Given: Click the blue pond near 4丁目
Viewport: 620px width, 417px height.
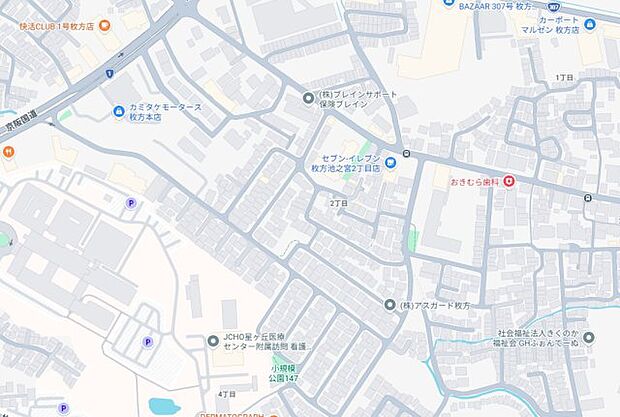Looking at the screenshot, I should point(164,406).
